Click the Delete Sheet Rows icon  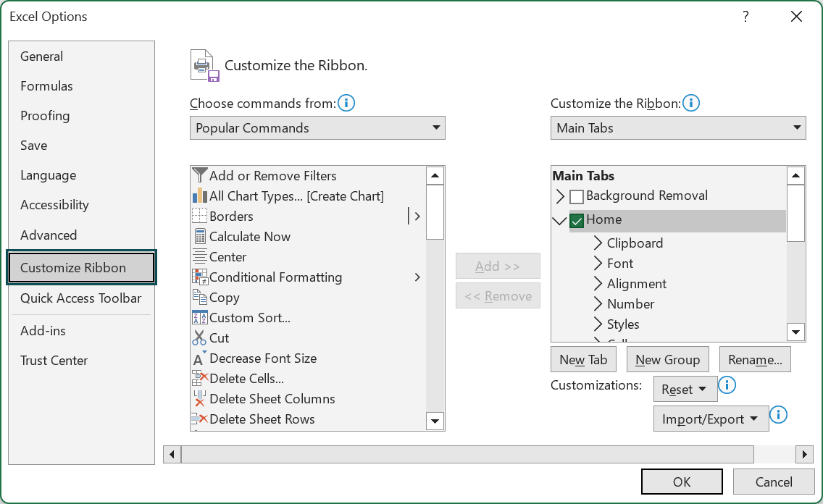coord(199,419)
